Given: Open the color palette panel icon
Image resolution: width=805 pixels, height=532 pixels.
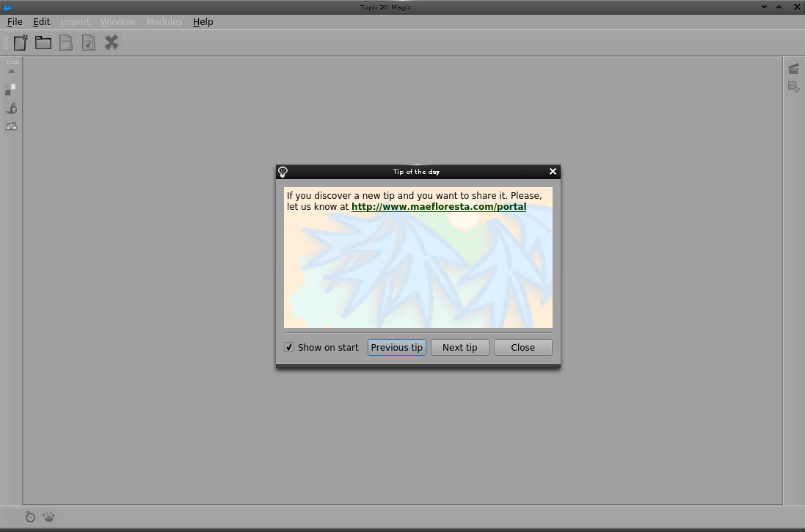Looking at the screenshot, I should [11, 90].
